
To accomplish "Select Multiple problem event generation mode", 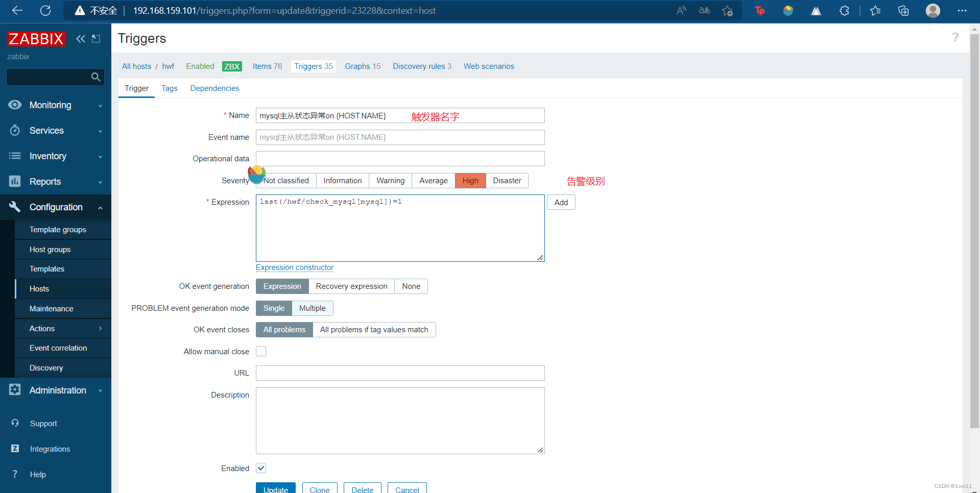I will pyautogui.click(x=313, y=308).
